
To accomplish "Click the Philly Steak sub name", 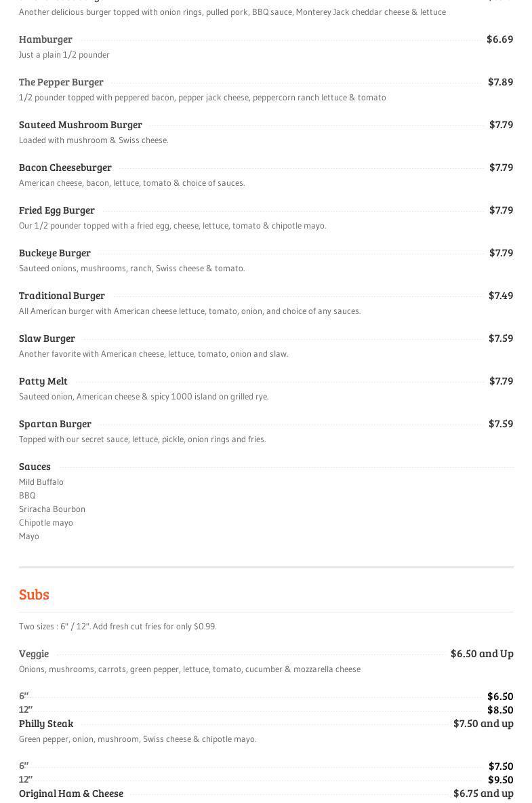I will 46,724.
